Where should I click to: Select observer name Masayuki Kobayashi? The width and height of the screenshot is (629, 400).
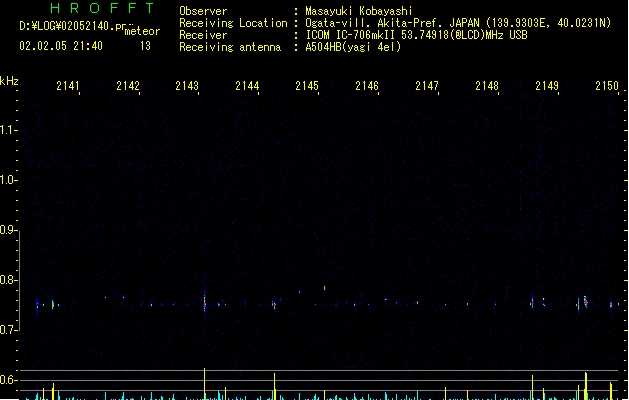[359, 11]
